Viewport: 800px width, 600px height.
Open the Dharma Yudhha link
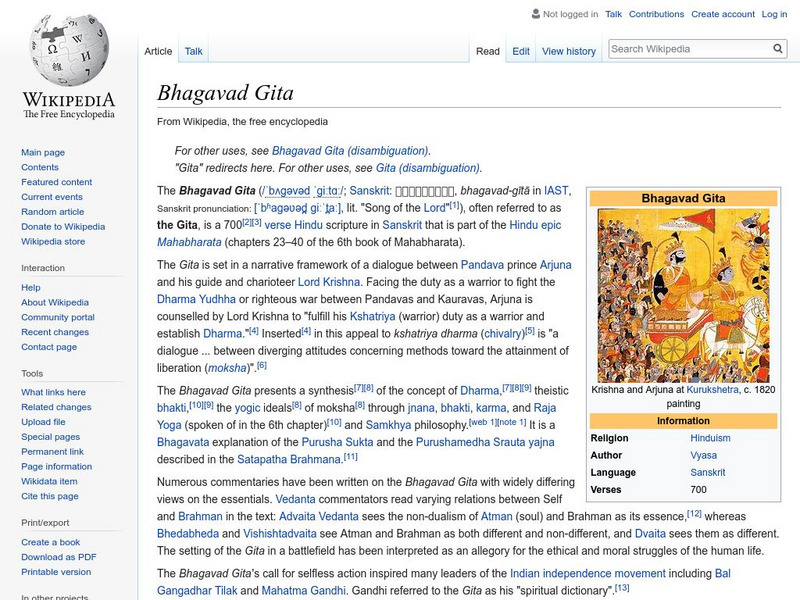click(196, 299)
